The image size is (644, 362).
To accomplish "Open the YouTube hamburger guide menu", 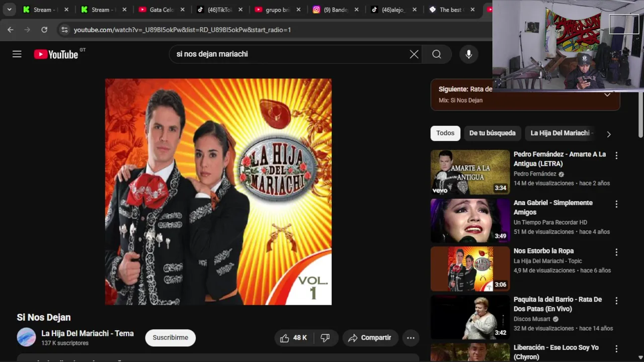I will coord(17,54).
